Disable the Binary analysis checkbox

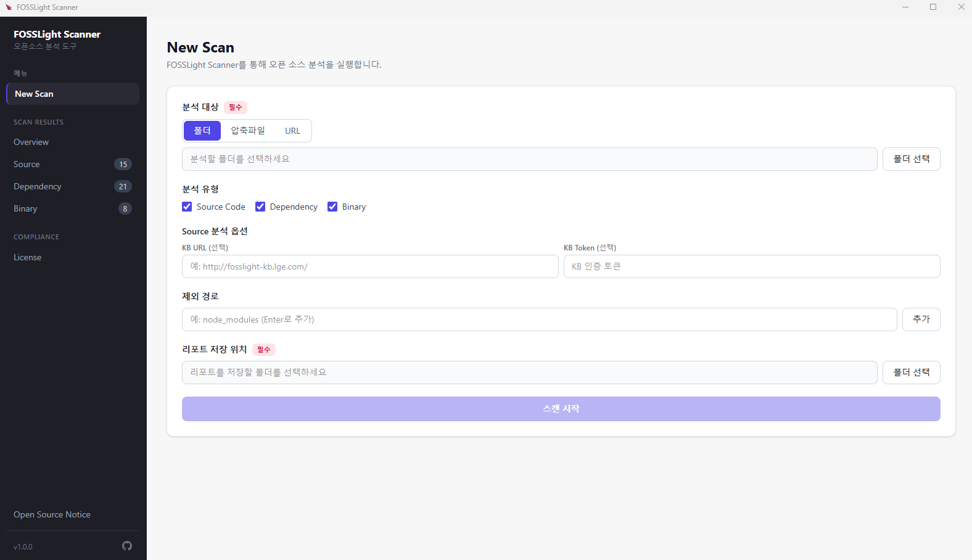(332, 207)
